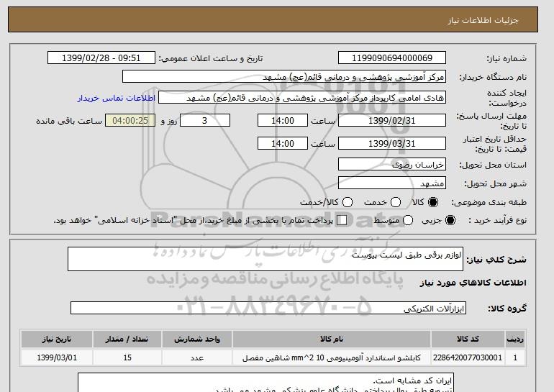Click the goods group field ابزارآلات الکتریکی

tap(268, 308)
